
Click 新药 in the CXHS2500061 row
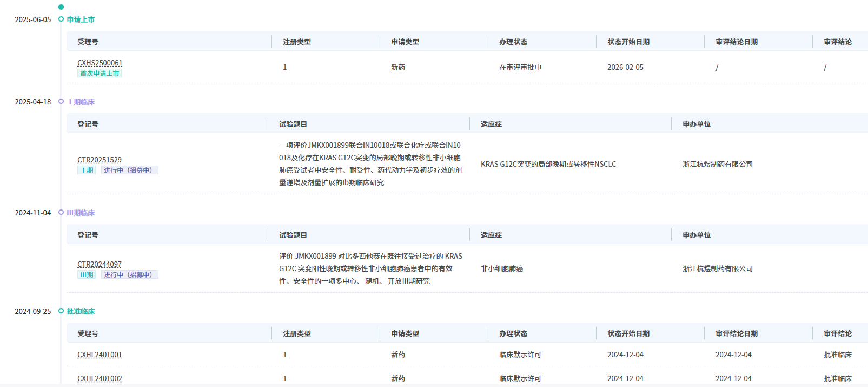[x=398, y=67]
